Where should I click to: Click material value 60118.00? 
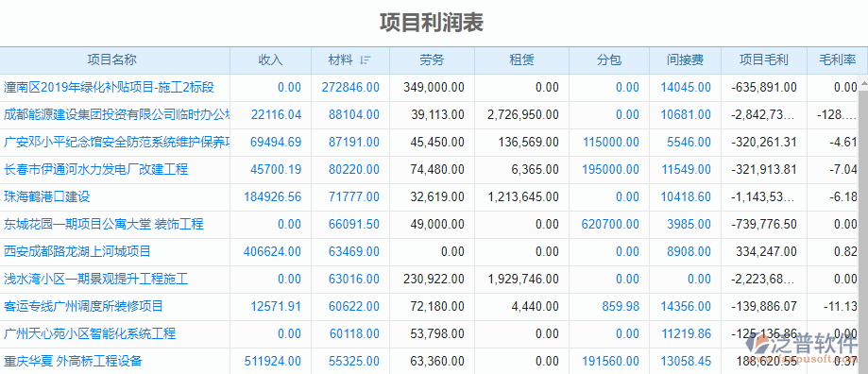click(x=354, y=333)
